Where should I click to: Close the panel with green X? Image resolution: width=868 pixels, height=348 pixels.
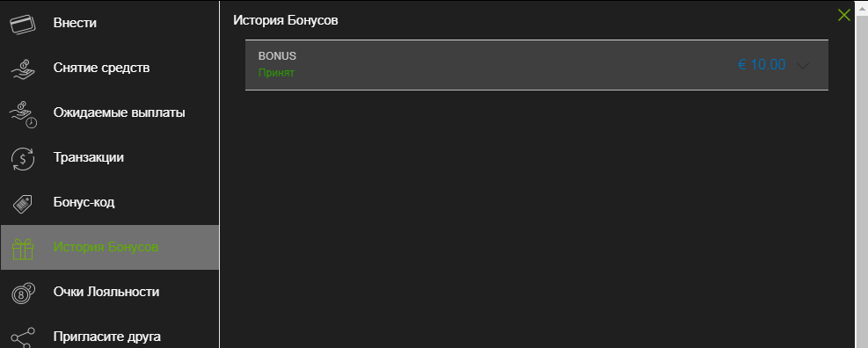coord(844,16)
